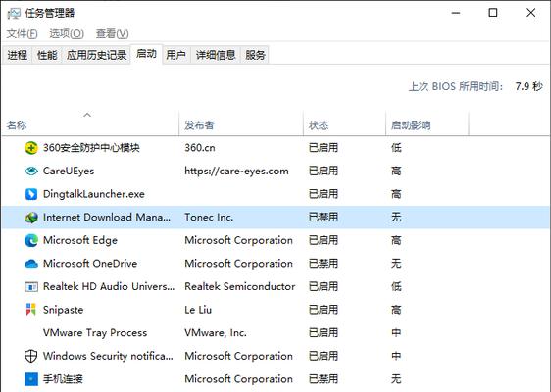This screenshot has height=392, width=551.
Task: Click 已禁用 status in the OneDrive row
Action: pos(324,264)
